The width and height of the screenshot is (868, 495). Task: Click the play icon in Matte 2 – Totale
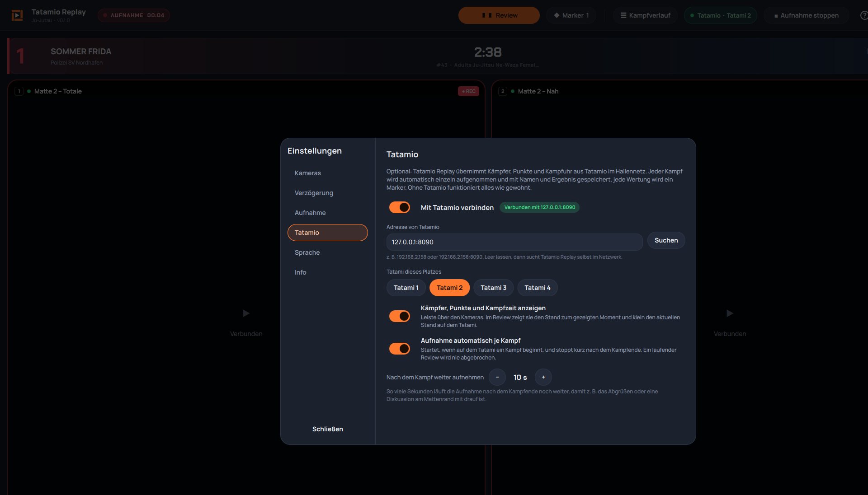[x=246, y=313]
